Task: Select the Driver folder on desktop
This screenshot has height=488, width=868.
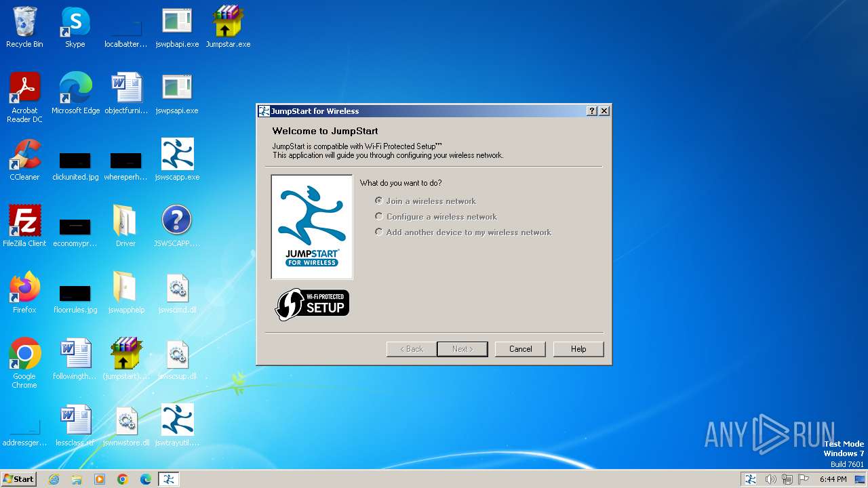Action: pos(126,226)
